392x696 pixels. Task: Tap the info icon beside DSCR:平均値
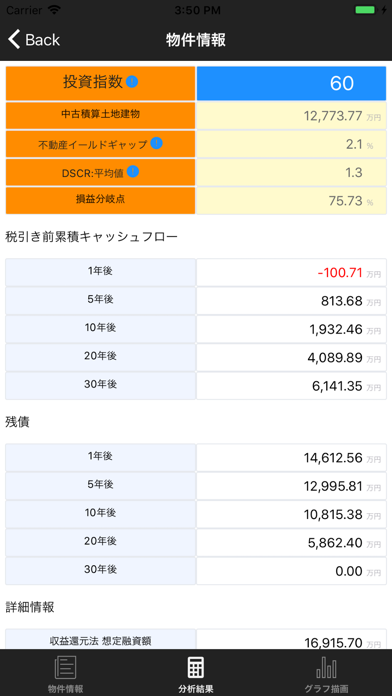pyautogui.click(x=133, y=171)
